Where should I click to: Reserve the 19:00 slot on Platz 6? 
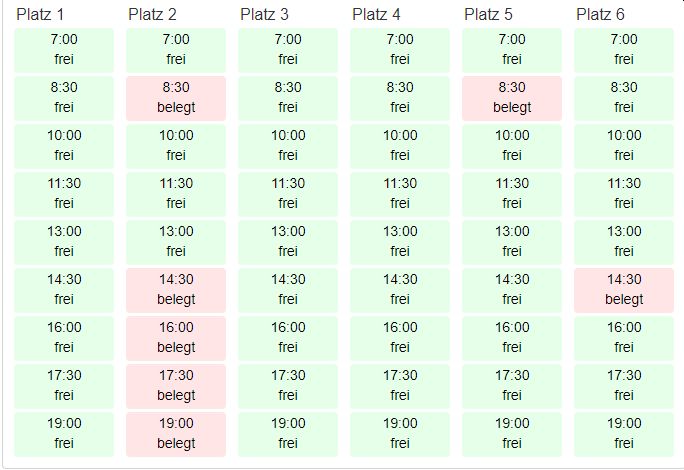coord(624,434)
